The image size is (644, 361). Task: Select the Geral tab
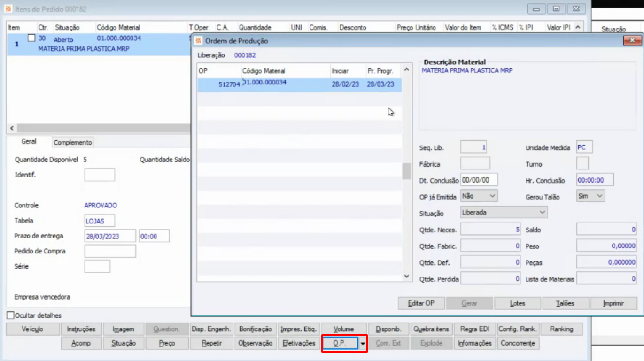pyautogui.click(x=29, y=142)
